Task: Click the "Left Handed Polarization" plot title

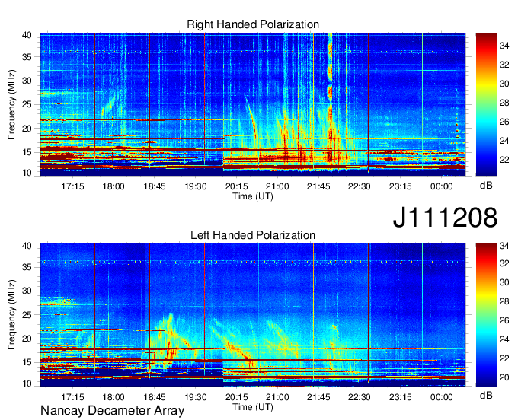Action: click(253, 235)
